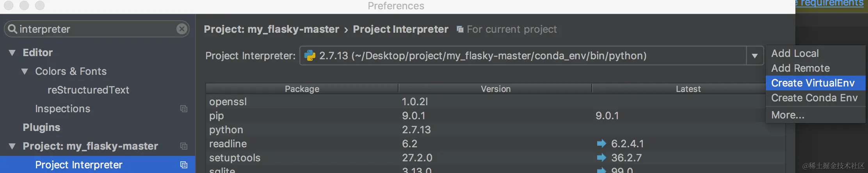868x173 pixels.
Task: Collapse the Editor tree section
Action: click(x=12, y=53)
